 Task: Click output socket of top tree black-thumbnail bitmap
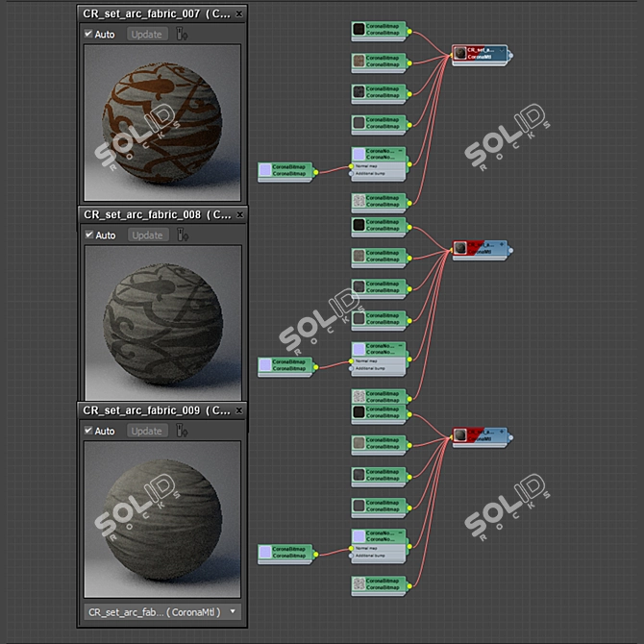(x=409, y=32)
